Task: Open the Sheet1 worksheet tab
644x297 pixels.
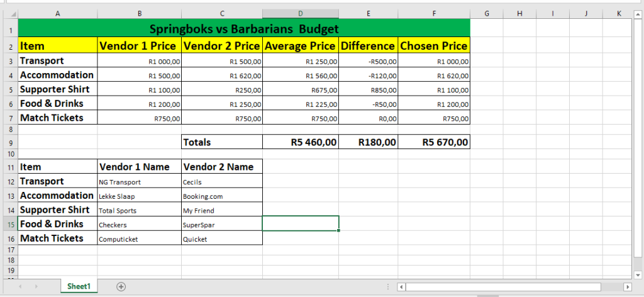Action: [x=79, y=286]
